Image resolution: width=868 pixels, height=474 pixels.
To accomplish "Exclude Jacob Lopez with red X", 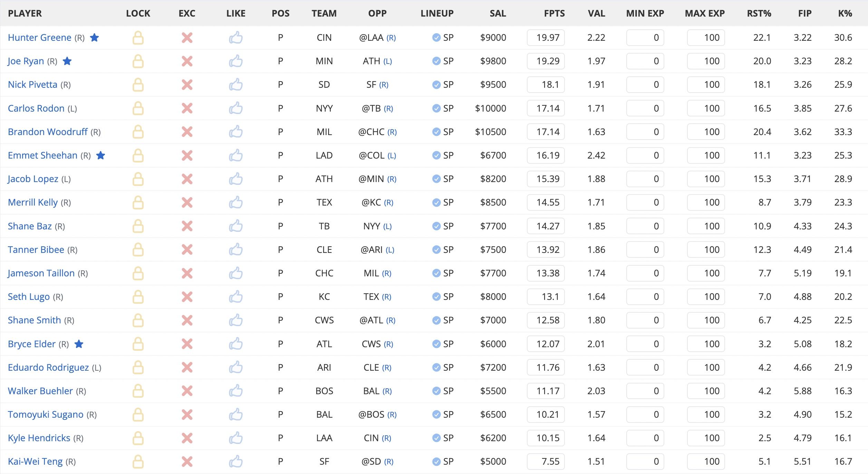I will [x=187, y=179].
